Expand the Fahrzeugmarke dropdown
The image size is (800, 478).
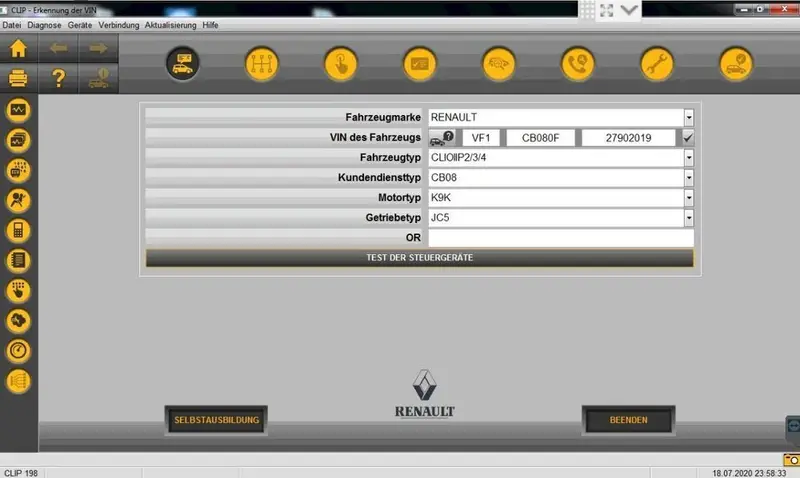689,117
